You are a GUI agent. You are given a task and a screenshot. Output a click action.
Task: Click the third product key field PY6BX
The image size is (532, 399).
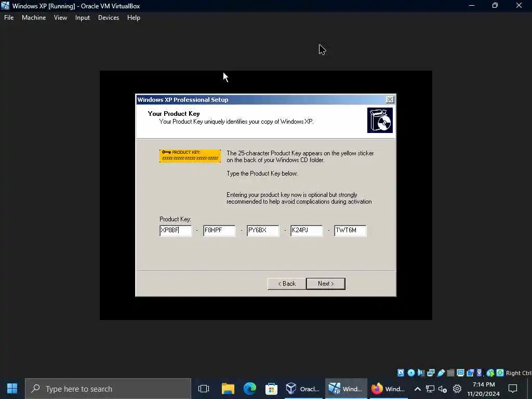[x=263, y=230]
